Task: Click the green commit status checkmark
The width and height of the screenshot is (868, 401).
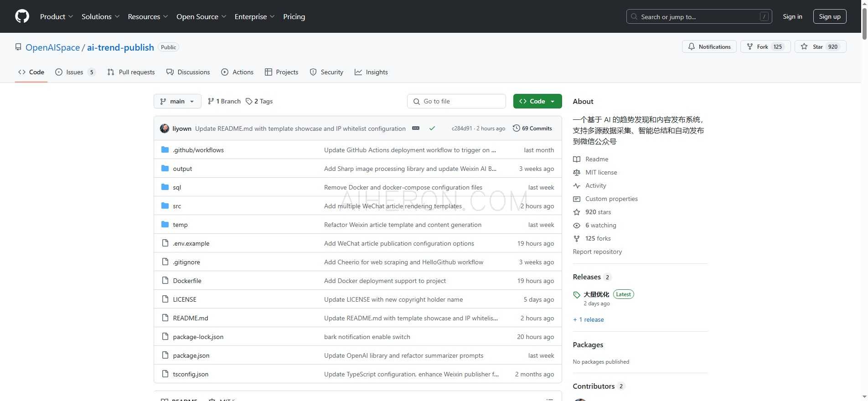Action: 432,129
